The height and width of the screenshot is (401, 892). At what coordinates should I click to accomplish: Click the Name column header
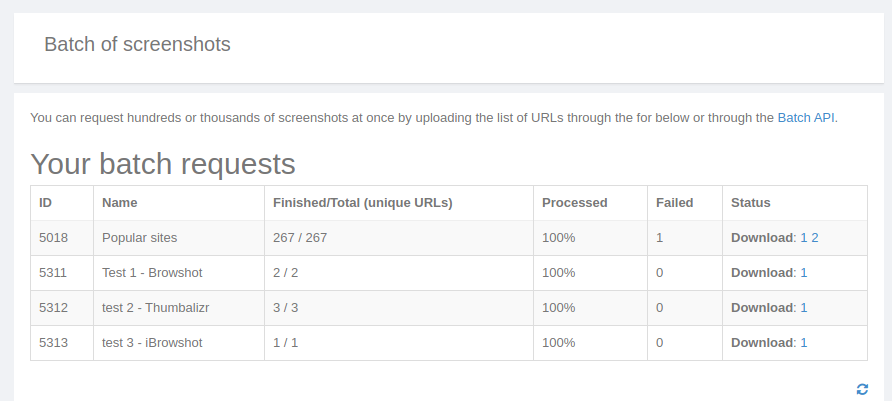tap(119, 203)
